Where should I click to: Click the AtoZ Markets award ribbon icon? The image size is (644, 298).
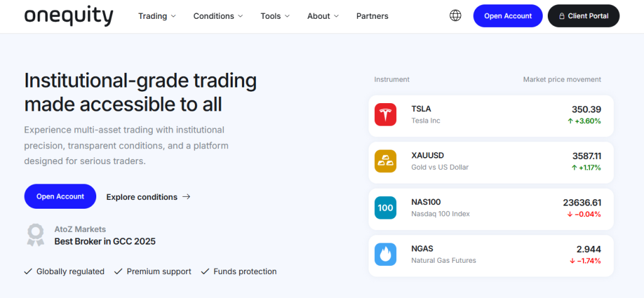tap(35, 235)
